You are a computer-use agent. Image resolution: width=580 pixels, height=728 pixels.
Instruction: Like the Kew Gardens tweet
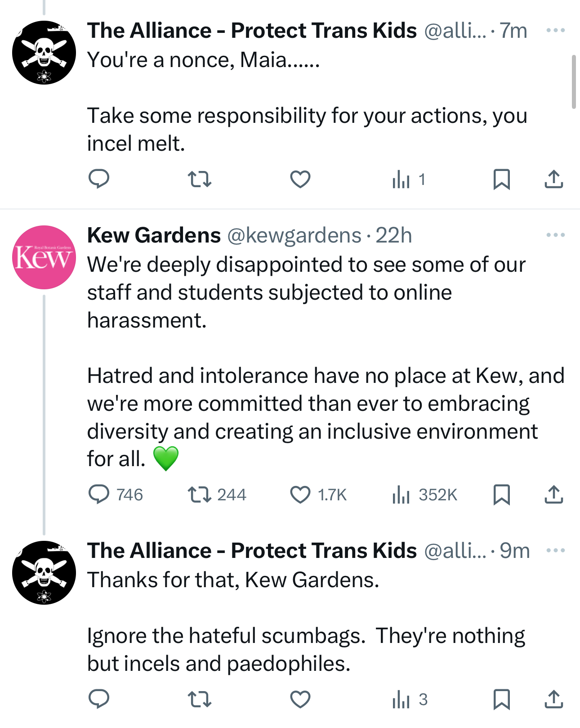click(300, 494)
